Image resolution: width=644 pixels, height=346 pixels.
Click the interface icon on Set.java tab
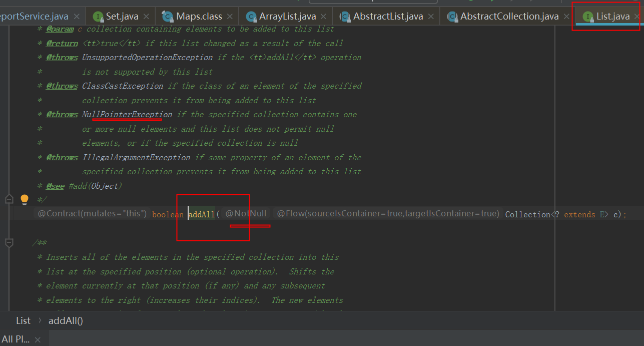click(x=99, y=16)
